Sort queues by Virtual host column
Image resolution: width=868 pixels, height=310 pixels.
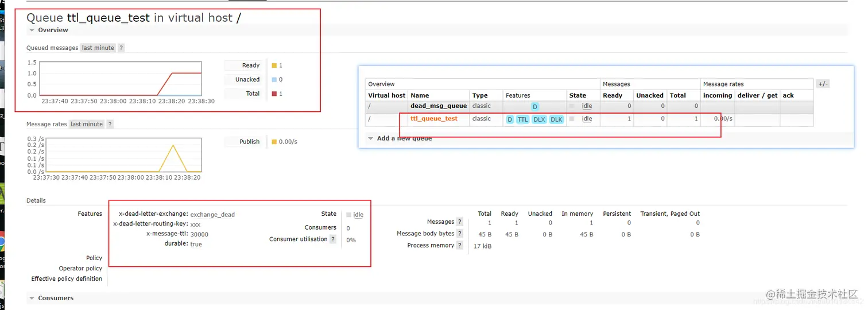(x=386, y=95)
